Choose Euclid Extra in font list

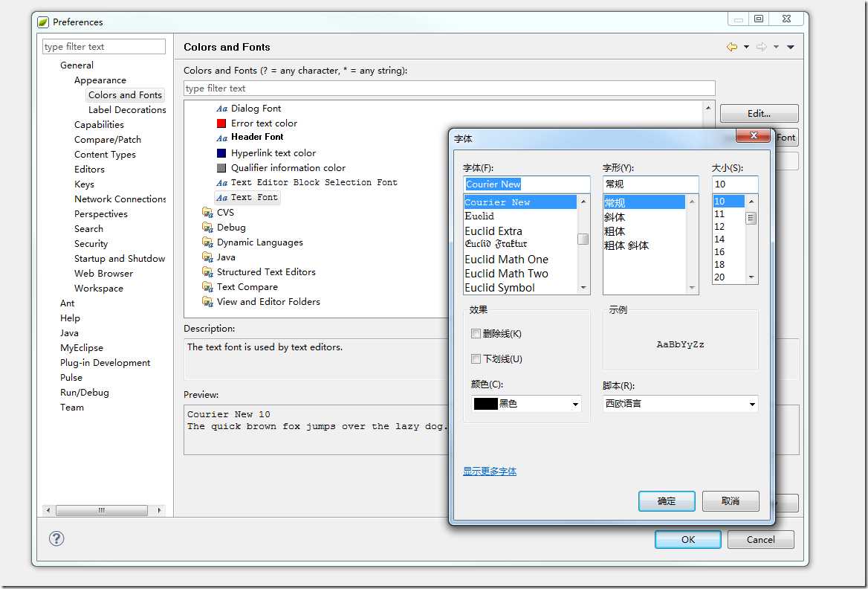[493, 231]
